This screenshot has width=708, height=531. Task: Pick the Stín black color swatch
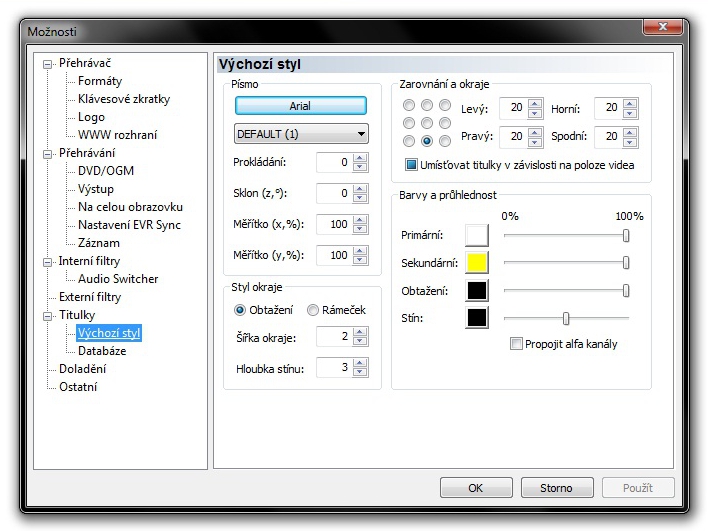coord(477,317)
